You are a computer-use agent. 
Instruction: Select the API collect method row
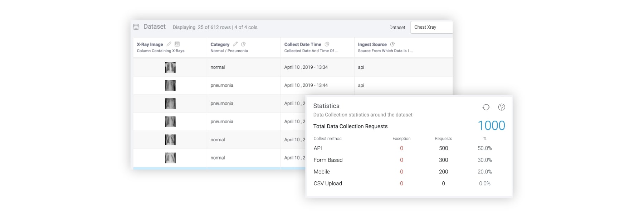click(318, 148)
